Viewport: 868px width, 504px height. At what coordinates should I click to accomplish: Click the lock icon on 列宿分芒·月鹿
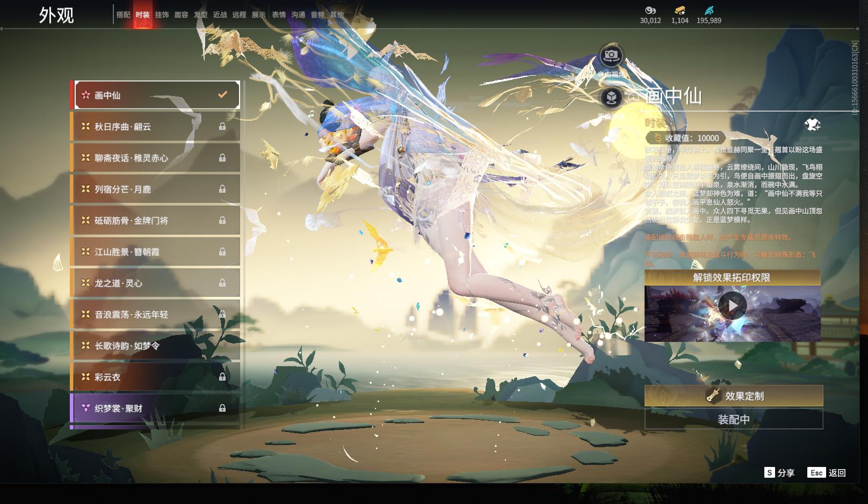[x=222, y=189]
